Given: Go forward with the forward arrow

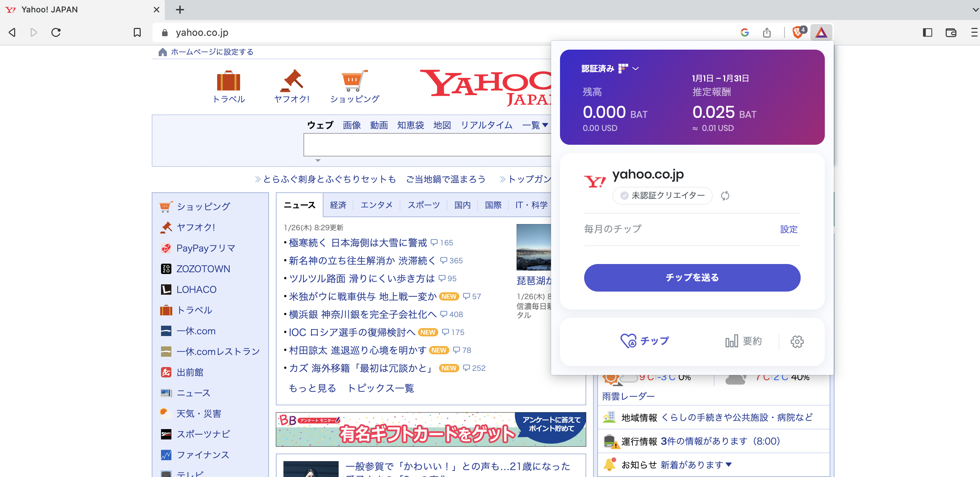Looking at the screenshot, I should (x=34, y=32).
